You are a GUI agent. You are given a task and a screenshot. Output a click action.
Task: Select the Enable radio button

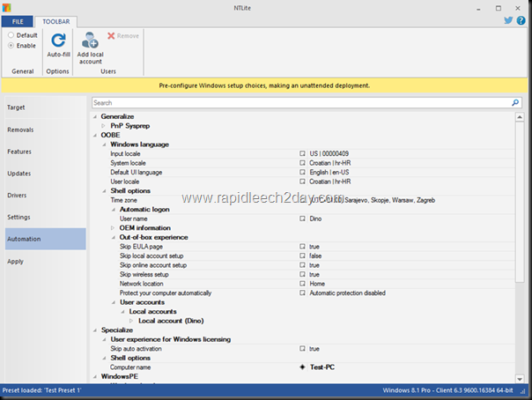[11, 46]
